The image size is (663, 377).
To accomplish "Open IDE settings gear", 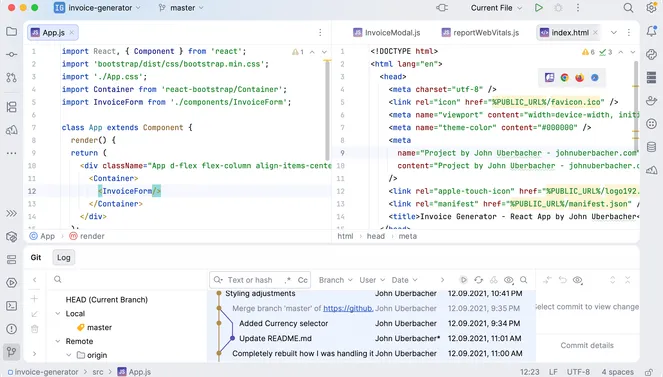I will pos(652,8).
